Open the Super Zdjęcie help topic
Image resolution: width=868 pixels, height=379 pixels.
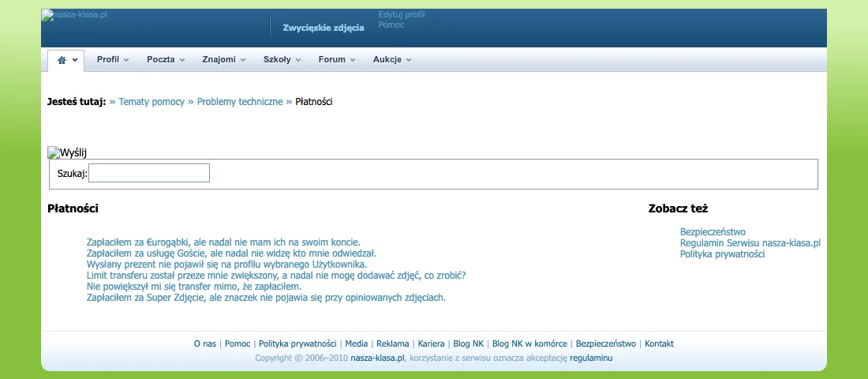[266, 298]
